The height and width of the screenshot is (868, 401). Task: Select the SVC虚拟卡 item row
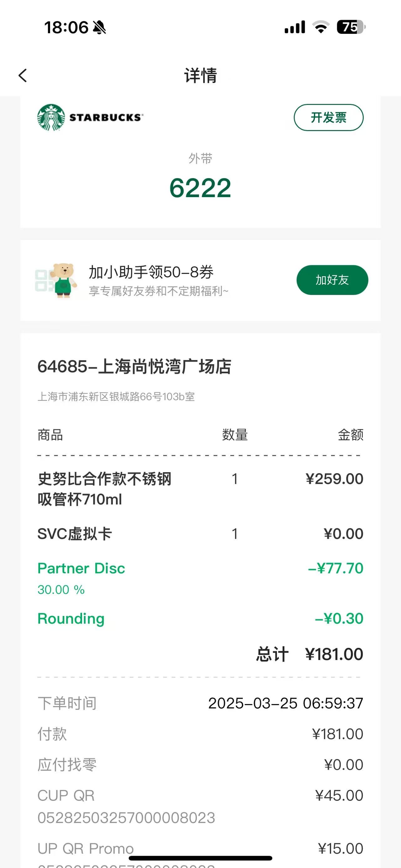pos(200,534)
